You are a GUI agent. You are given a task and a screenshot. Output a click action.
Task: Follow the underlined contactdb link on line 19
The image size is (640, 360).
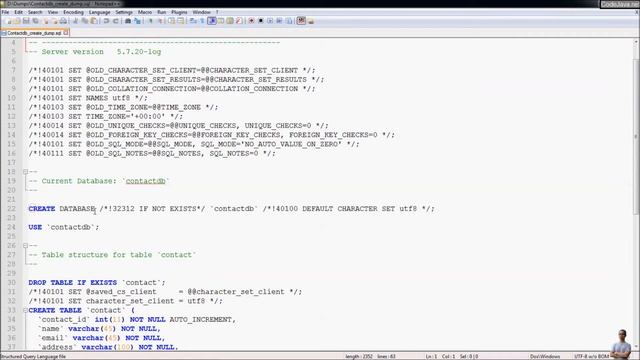pos(145,181)
